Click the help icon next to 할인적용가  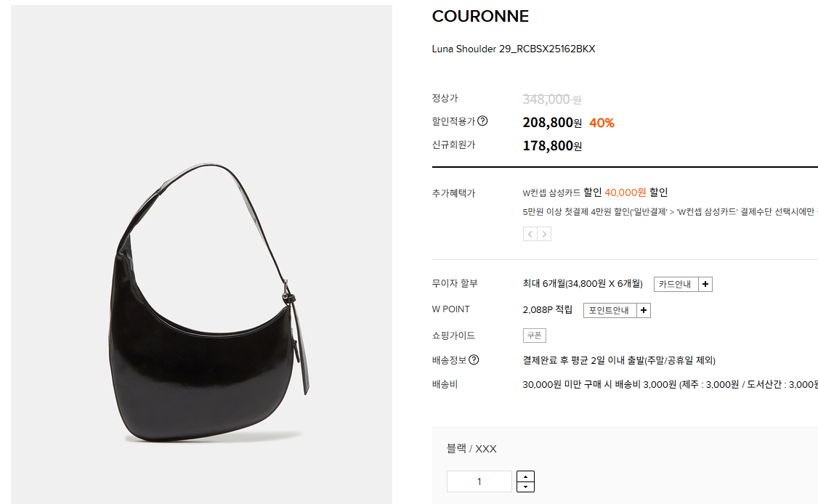[482, 121]
